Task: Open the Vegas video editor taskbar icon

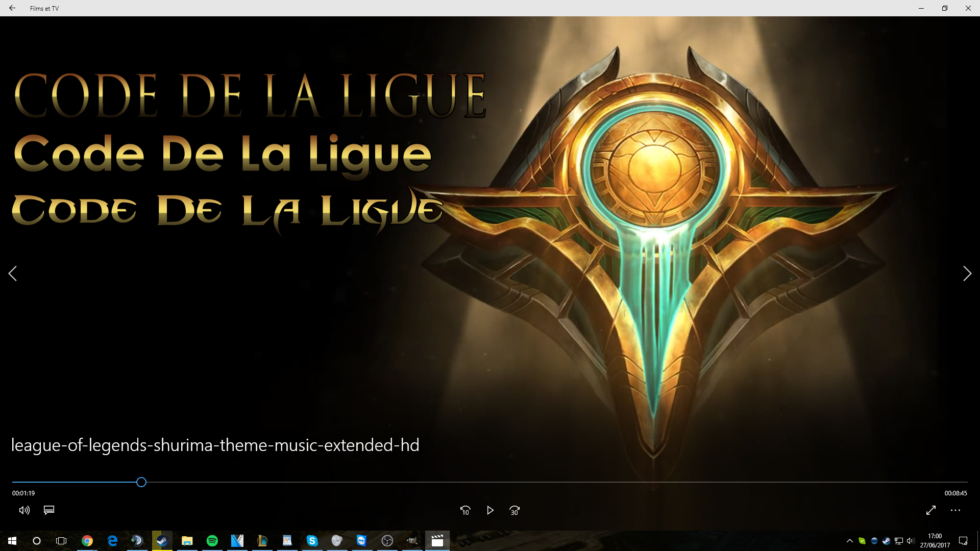Action: coord(237,541)
